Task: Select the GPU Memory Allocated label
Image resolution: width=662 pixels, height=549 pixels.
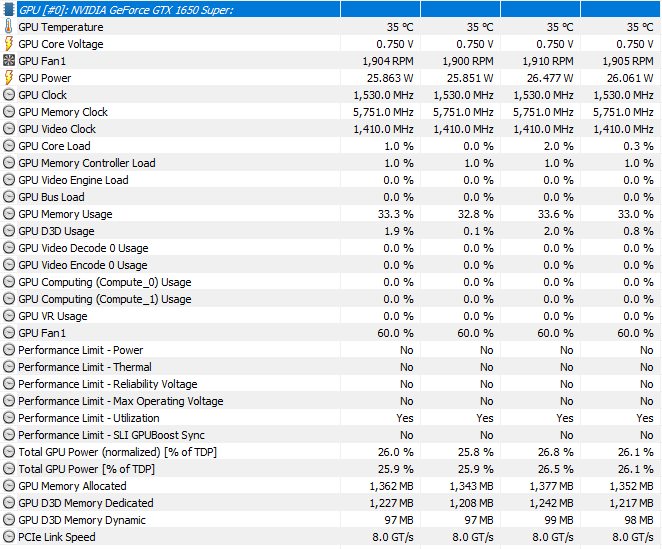Action: (x=72, y=486)
